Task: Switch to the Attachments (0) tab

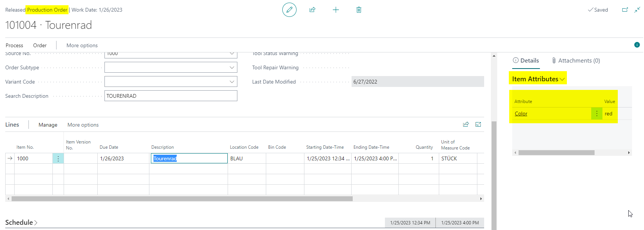Action: click(x=576, y=60)
